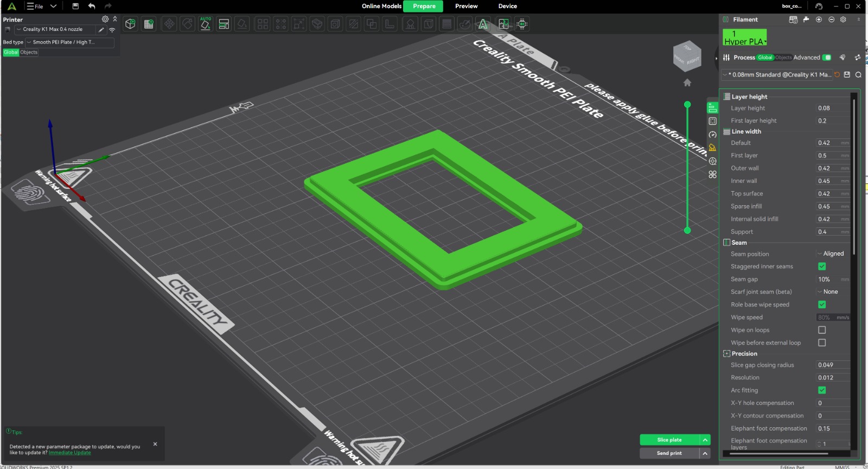Click the Add filament plus icon
868x469 pixels.
tap(819, 20)
